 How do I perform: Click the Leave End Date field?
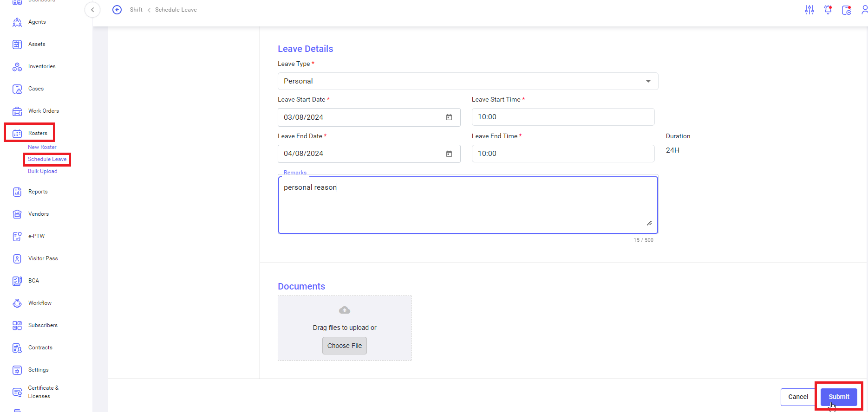(369, 154)
